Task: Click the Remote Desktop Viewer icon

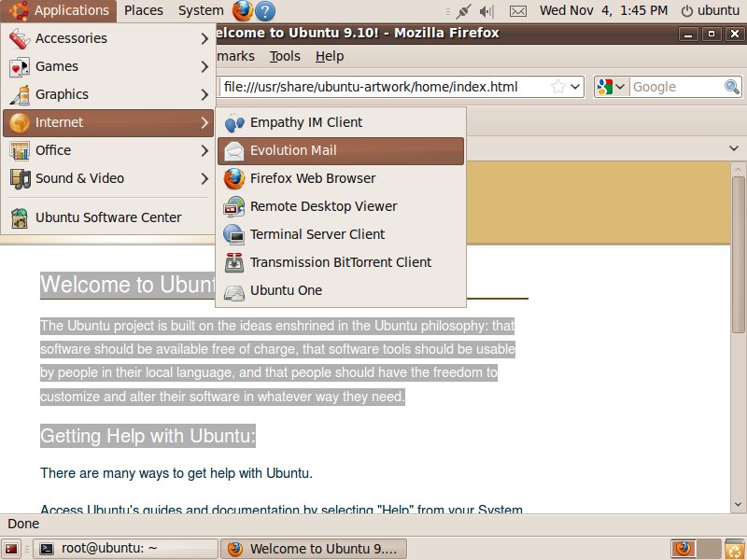Action: click(234, 206)
